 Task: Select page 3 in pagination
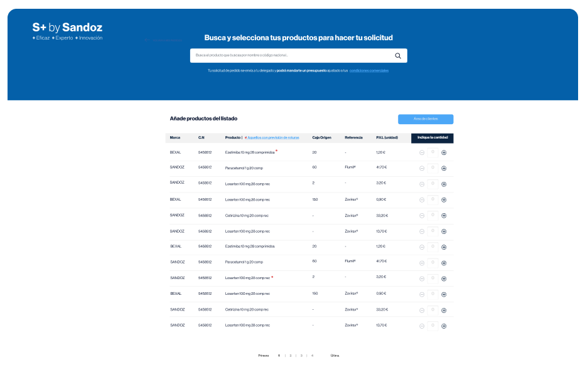(301, 356)
